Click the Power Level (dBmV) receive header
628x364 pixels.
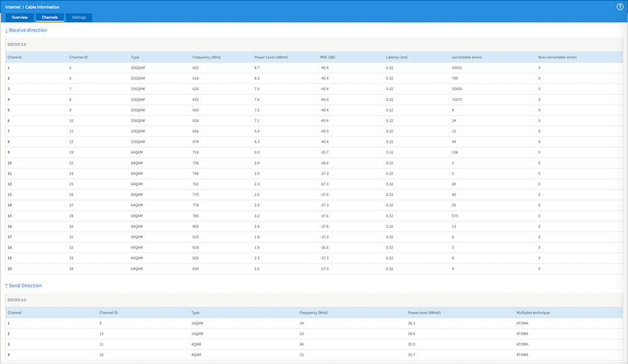pyautogui.click(x=271, y=57)
